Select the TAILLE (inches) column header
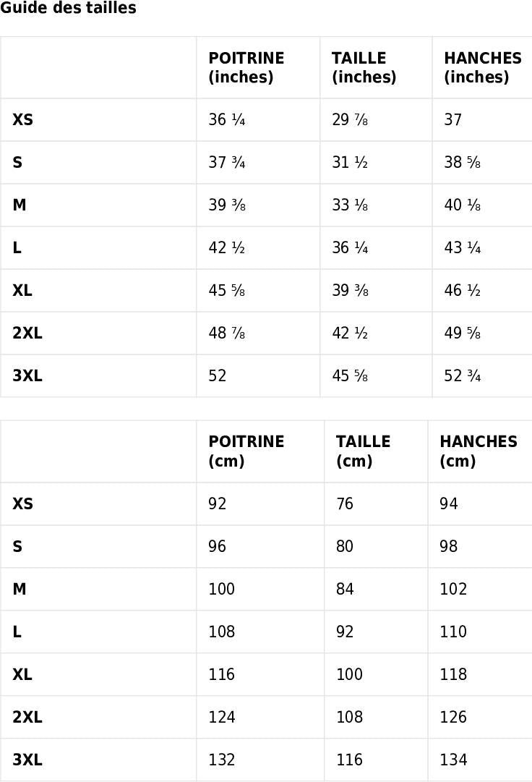 point(364,67)
